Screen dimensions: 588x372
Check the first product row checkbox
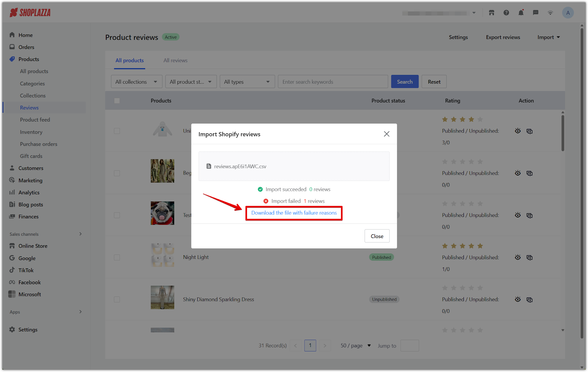tap(117, 131)
